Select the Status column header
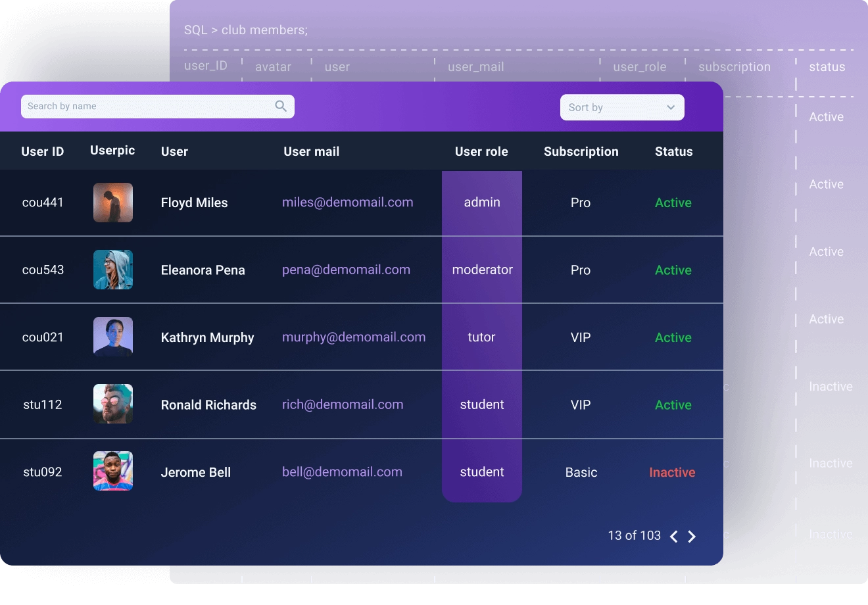This screenshot has width=868, height=605. 673,151
